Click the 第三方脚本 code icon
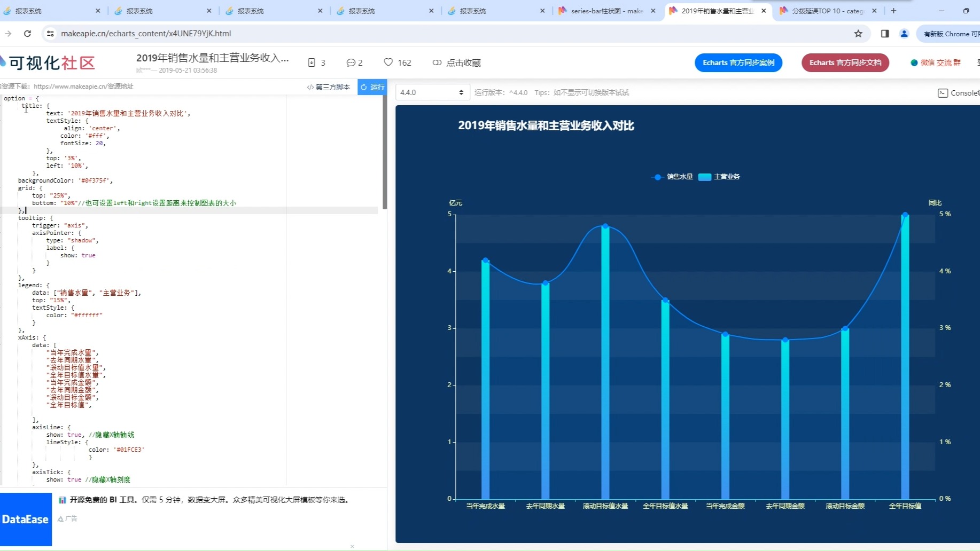 [310, 87]
